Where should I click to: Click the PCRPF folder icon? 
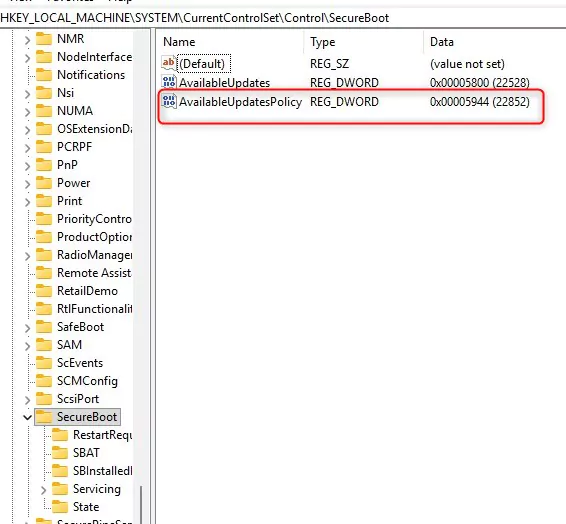[x=44, y=147]
